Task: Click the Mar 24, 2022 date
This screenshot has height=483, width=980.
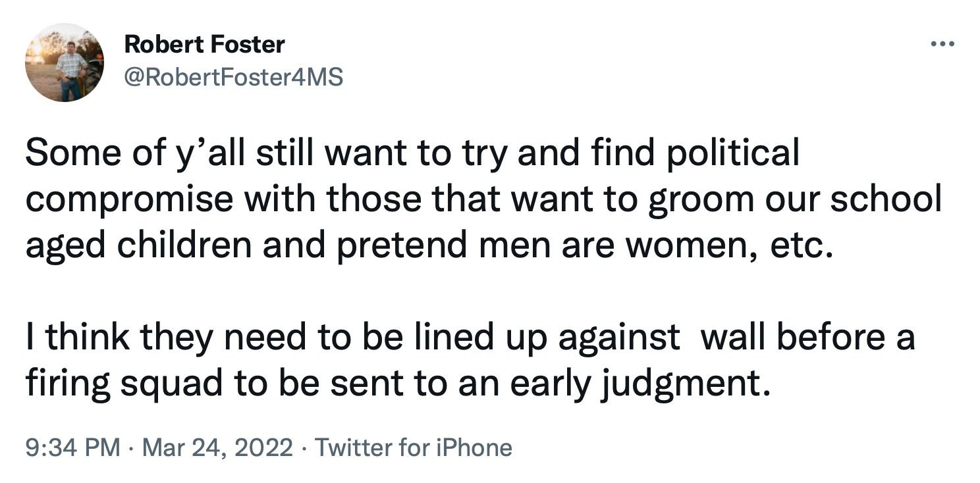Action: pos(217,448)
